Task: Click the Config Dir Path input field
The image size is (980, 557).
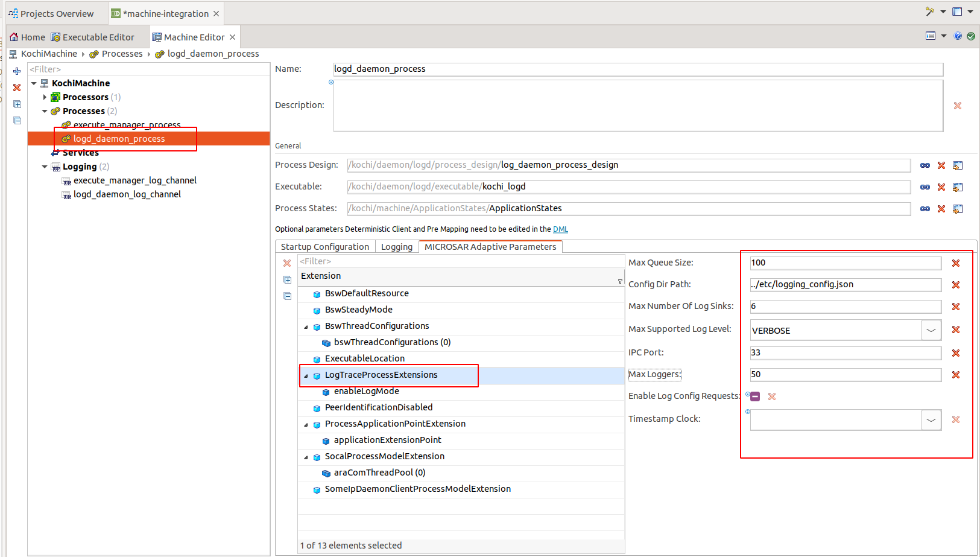Action: (846, 285)
